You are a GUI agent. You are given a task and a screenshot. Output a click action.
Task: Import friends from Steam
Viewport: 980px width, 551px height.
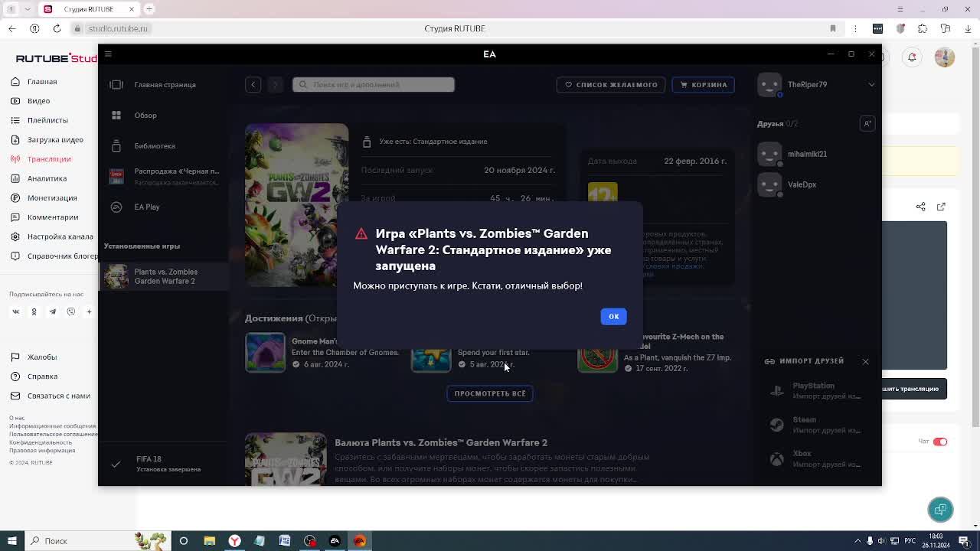coord(815,424)
